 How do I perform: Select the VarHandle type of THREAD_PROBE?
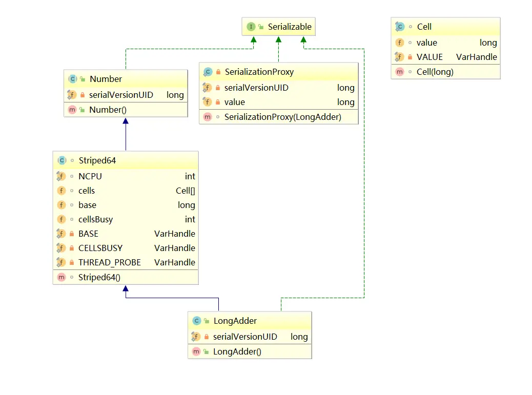[175, 262]
